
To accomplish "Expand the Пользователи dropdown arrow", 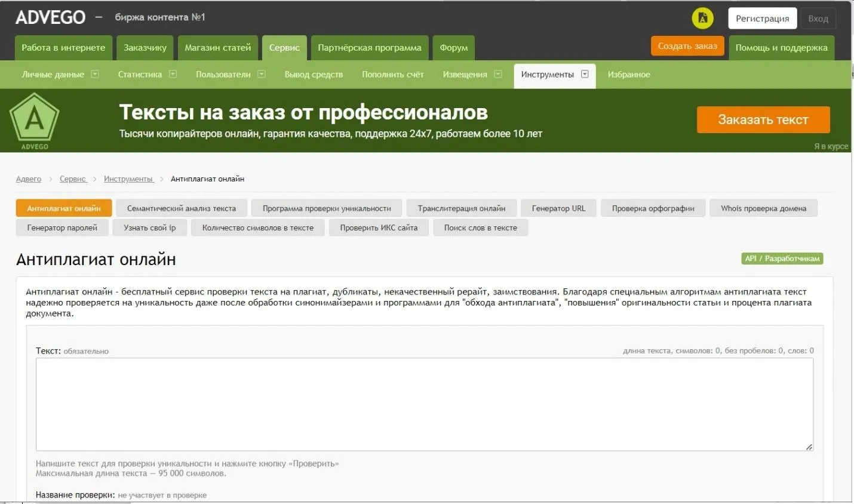I will [262, 74].
